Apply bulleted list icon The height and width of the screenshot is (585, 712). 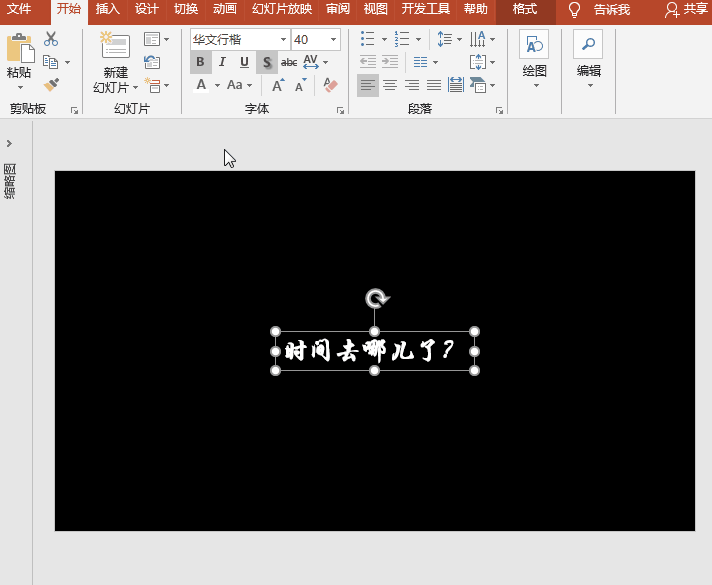(367, 39)
